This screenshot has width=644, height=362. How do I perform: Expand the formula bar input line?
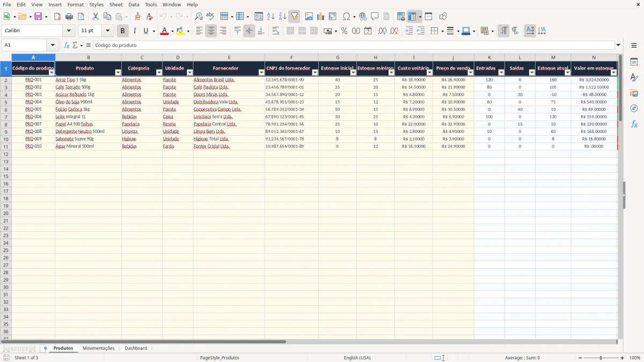click(x=619, y=45)
